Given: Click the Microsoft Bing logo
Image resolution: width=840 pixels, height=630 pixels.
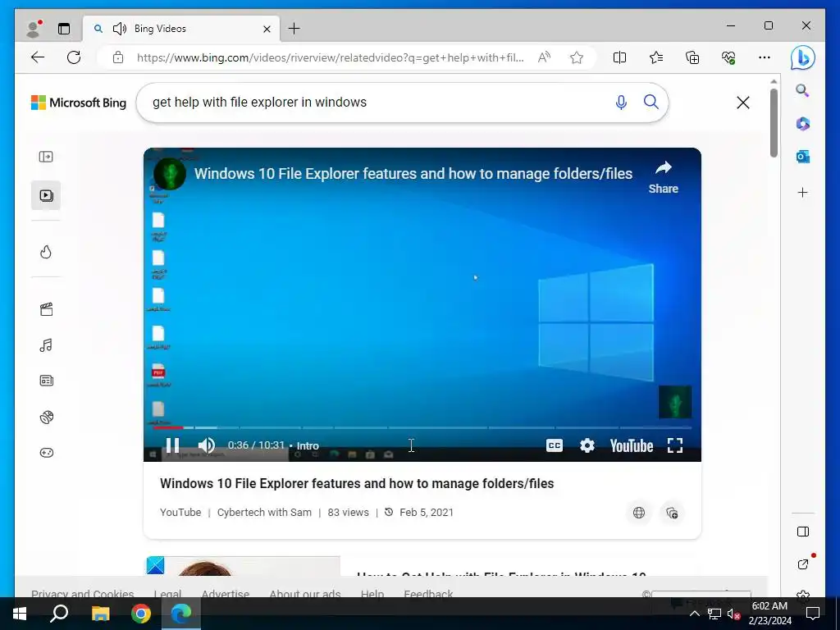Looking at the screenshot, I should point(79,103).
